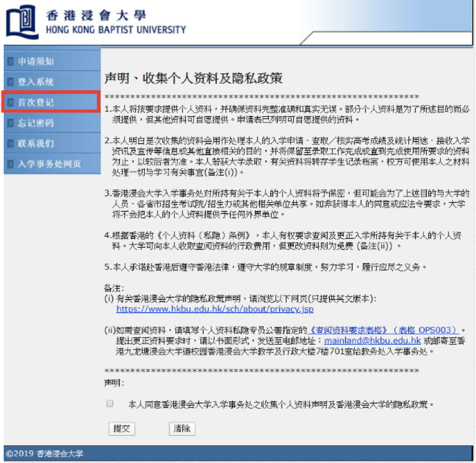Select the 首次登记 menu entry

coord(36,102)
